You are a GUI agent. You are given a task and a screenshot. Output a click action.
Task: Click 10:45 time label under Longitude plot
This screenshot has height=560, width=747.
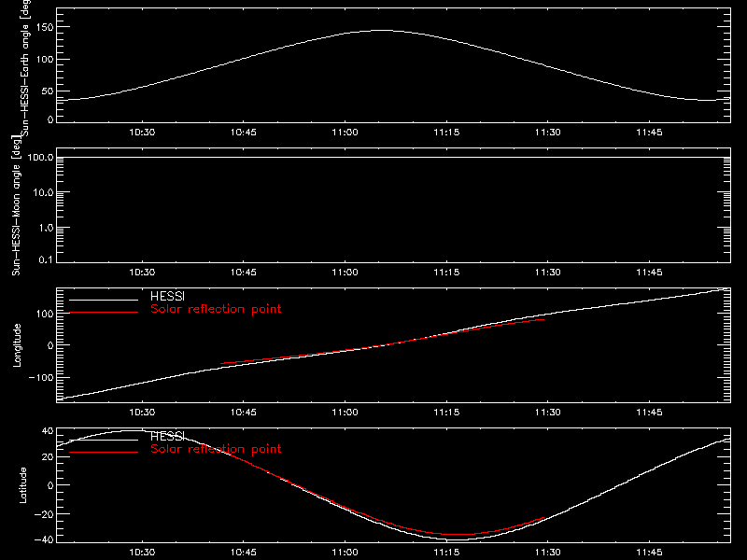click(x=244, y=412)
